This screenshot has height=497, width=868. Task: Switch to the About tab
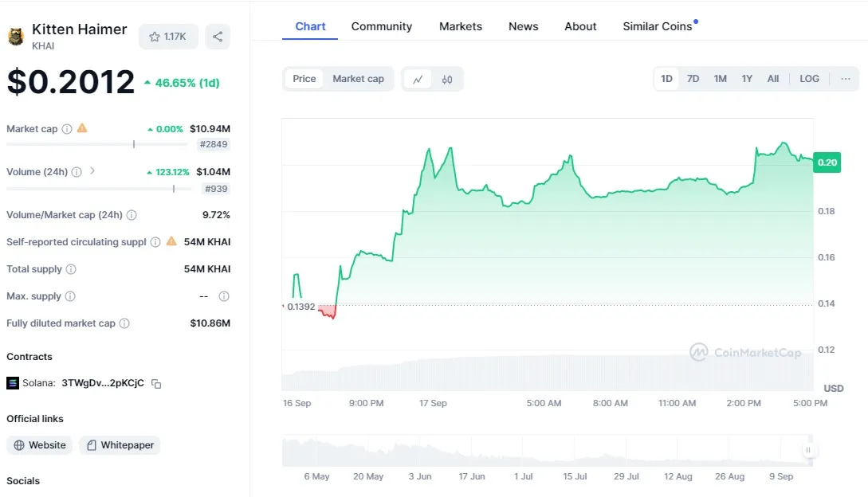point(580,26)
